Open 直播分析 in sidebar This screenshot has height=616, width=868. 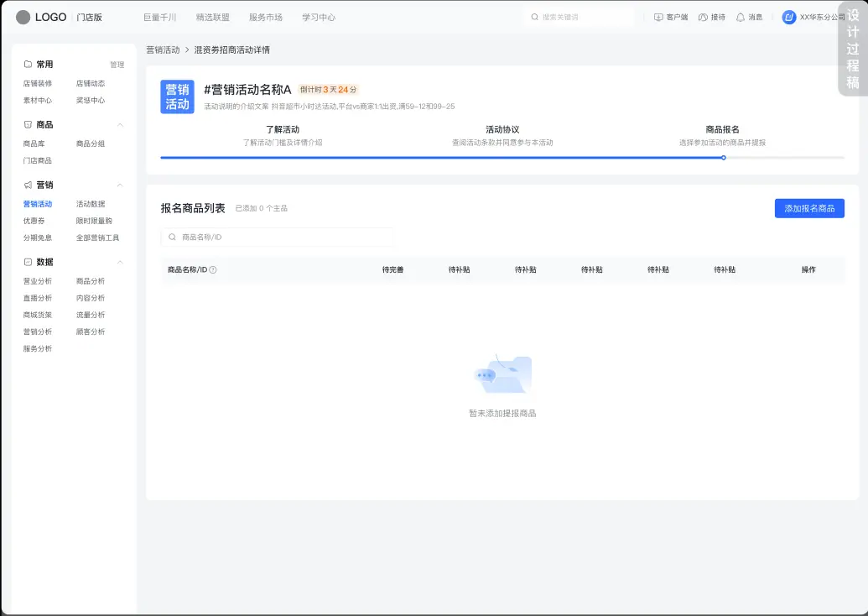38,298
